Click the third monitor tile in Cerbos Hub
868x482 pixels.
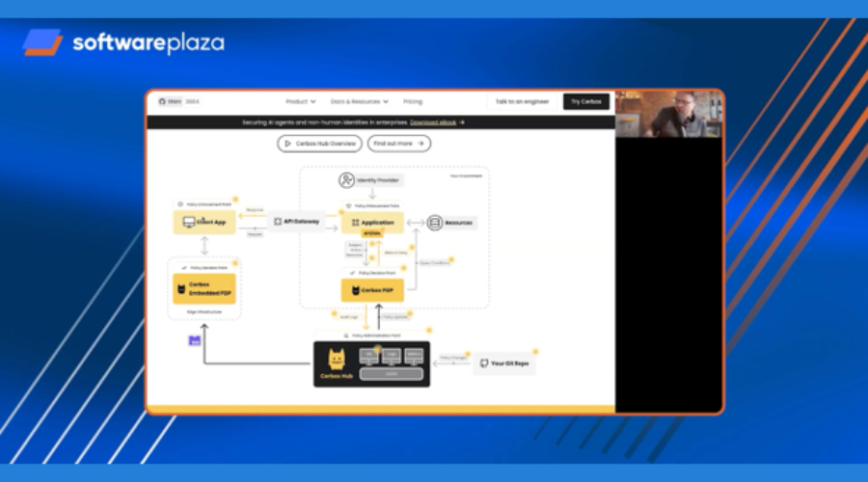(414, 356)
